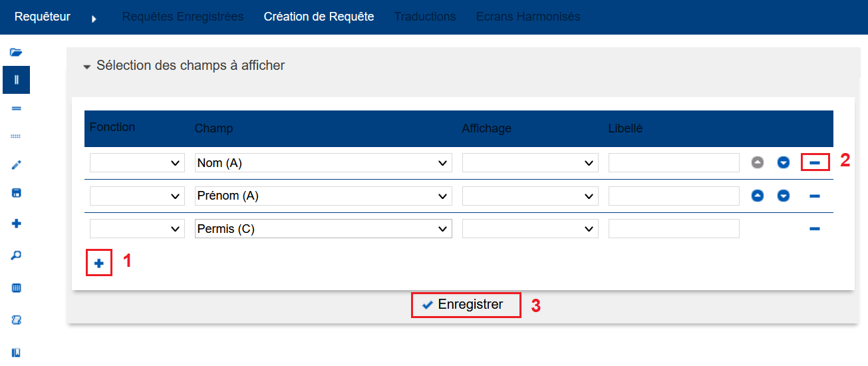The image size is (868, 366).
Task: Open the Ecrans Harmonisés tab
Action: (x=528, y=17)
